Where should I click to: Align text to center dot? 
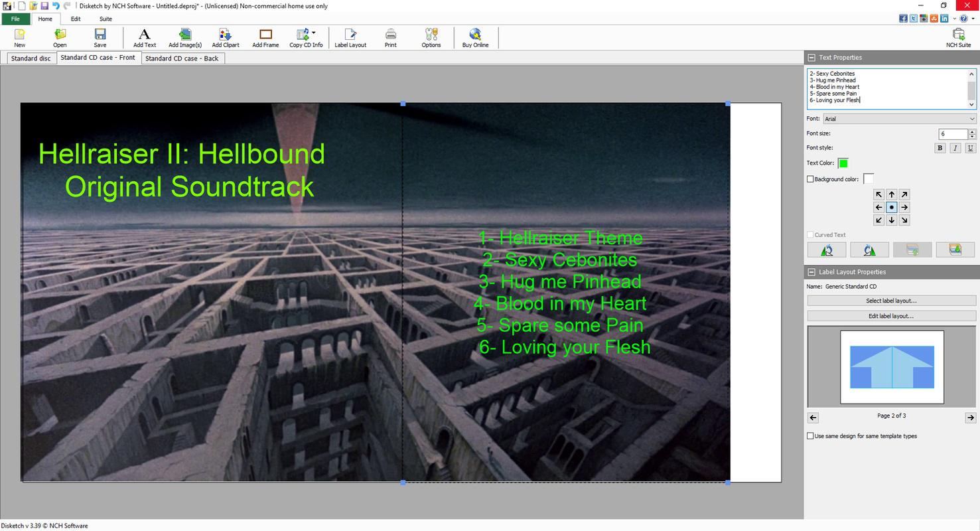(x=892, y=207)
